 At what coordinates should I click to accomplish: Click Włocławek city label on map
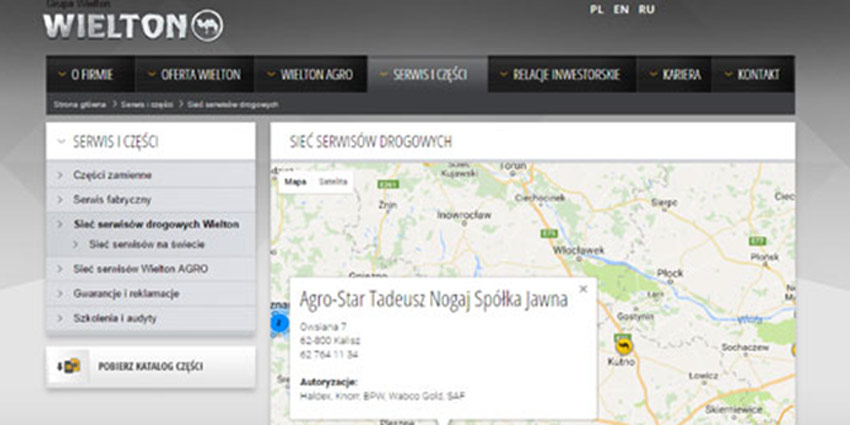[578, 250]
